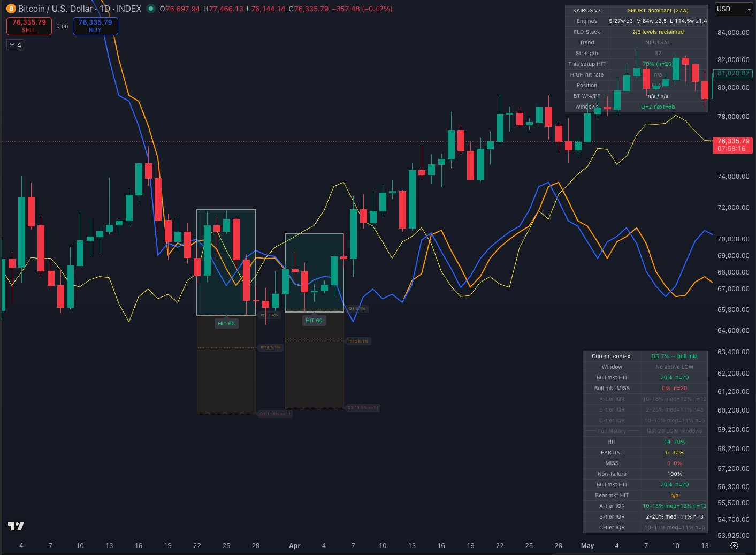
Task: Click the green market status dot
Action: click(x=151, y=9)
